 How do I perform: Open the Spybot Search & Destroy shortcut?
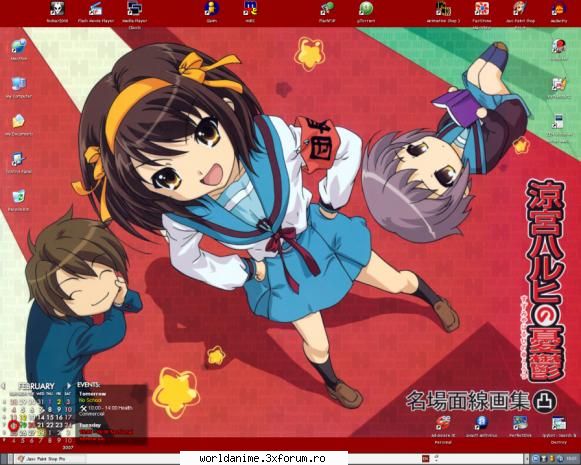coord(559,424)
